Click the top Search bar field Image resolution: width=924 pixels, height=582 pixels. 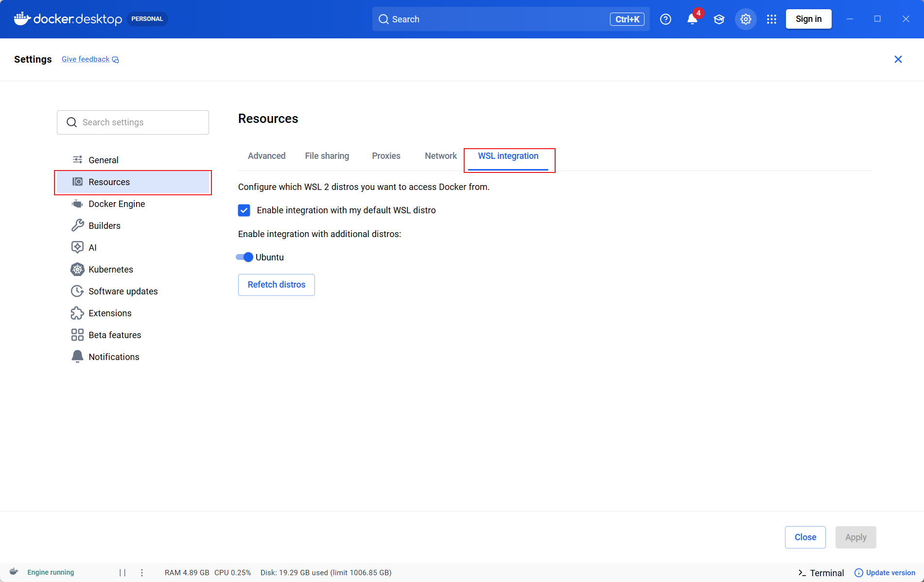point(511,19)
